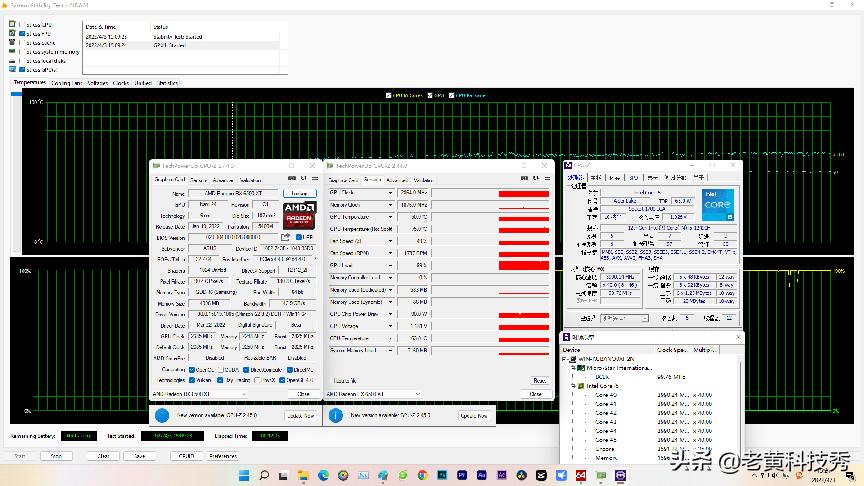The image size is (864, 486).
Task: Open the Windows Start button on taskbar
Action: [x=243, y=474]
